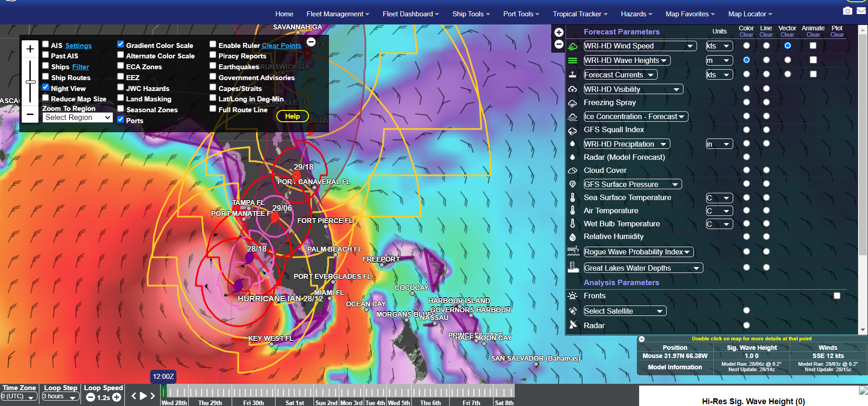
Task: Click the rogue wave probability icon
Action: pyautogui.click(x=574, y=251)
